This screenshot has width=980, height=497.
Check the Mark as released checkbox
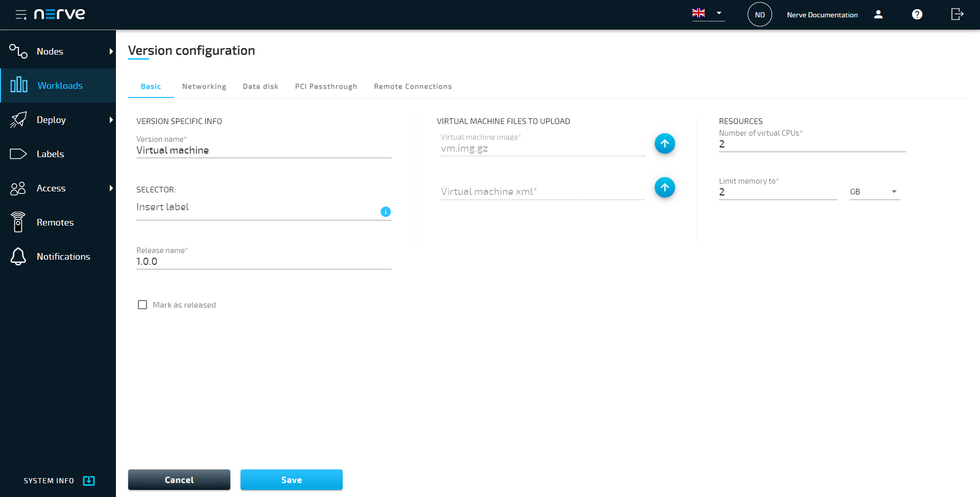pos(142,305)
